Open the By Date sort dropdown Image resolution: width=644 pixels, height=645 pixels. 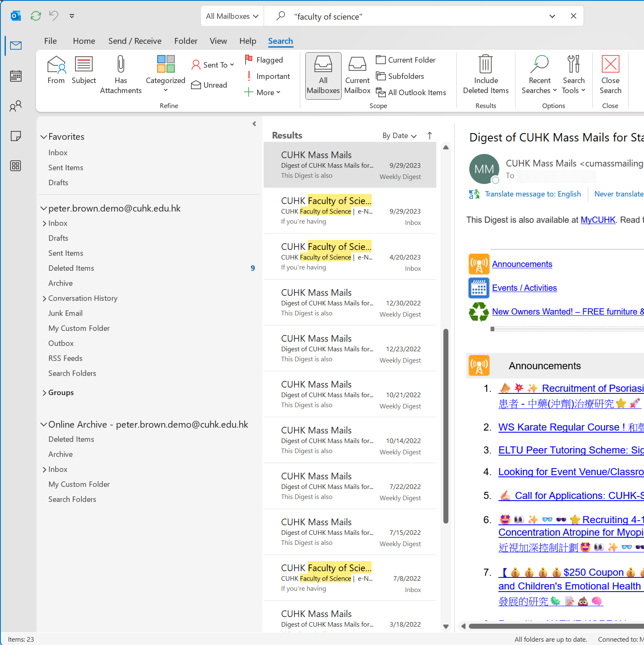pyautogui.click(x=399, y=136)
